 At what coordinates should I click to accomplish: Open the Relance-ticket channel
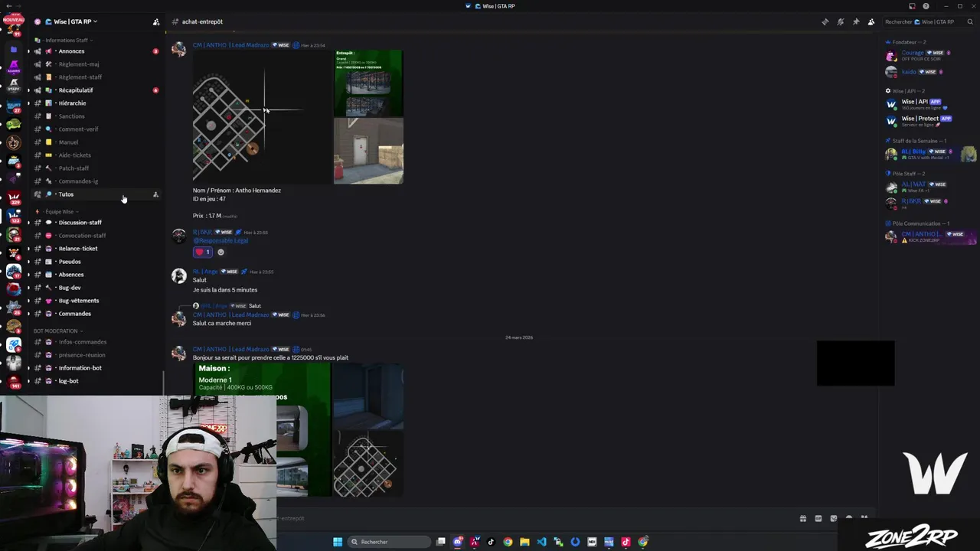point(96,249)
